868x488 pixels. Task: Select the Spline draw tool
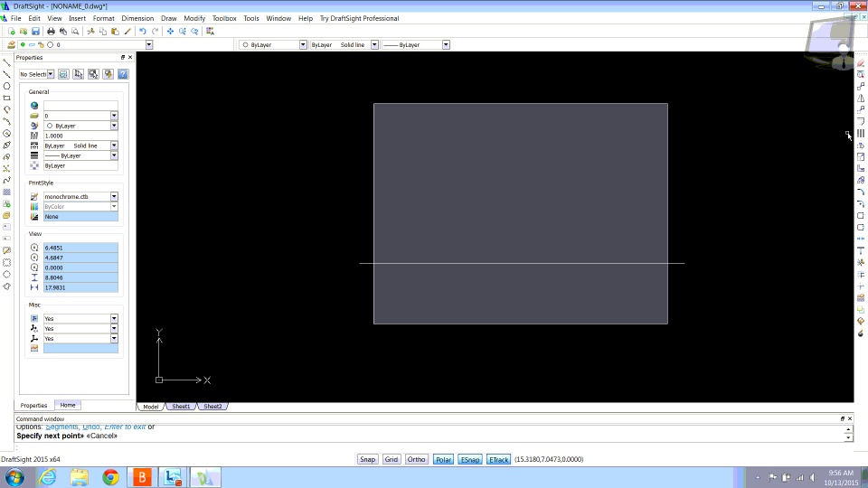(6, 181)
